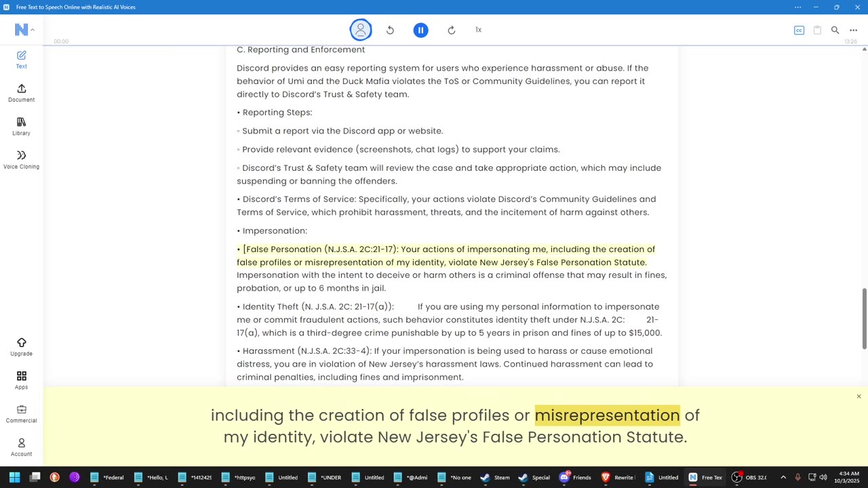Open the OBS 32 taskbar window

click(749, 477)
